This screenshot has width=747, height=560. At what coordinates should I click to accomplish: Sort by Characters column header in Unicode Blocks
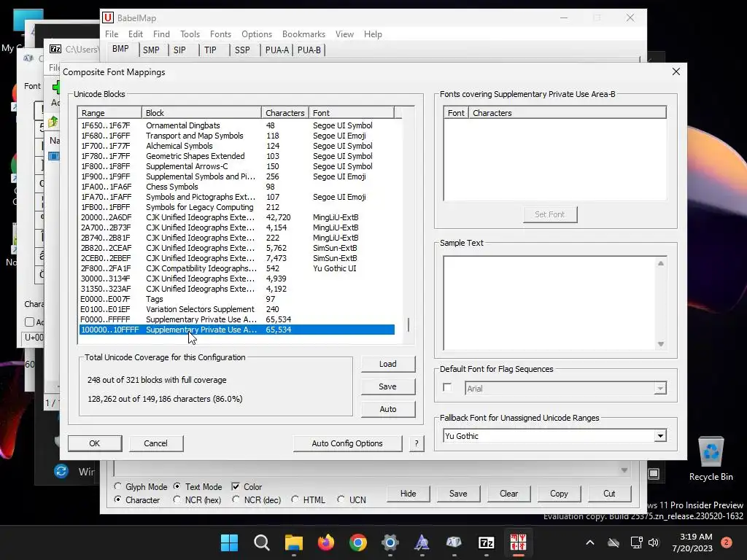[285, 113]
